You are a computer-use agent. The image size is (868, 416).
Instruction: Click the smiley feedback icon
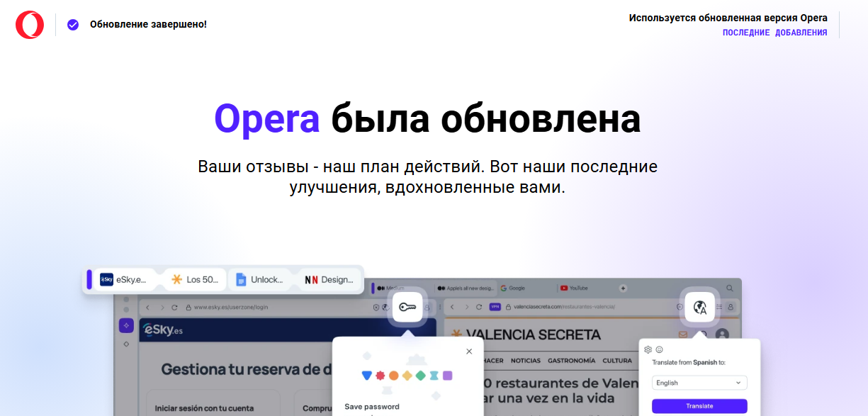659,349
